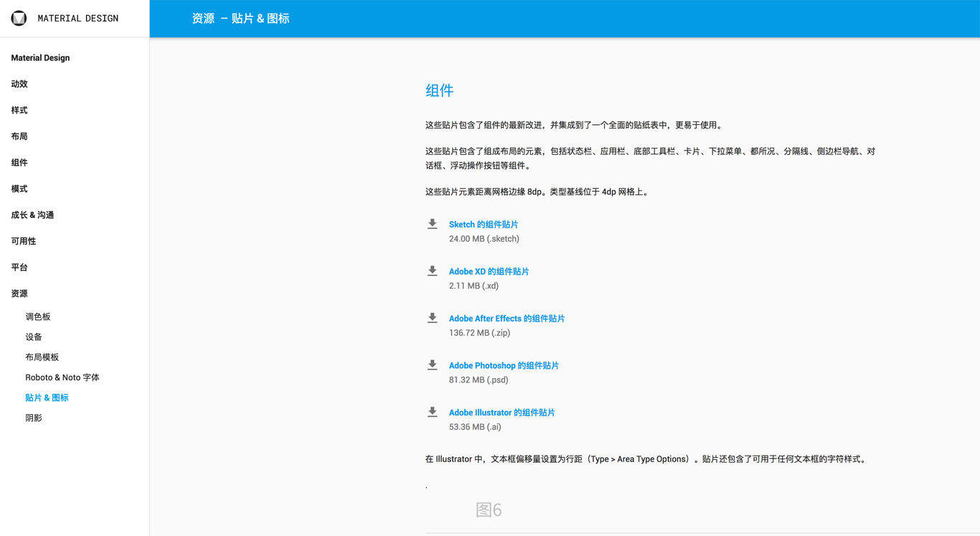The width and height of the screenshot is (980, 536).
Task: Click MATERIAL DESIGN header title
Action: click(x=78, y=19)
